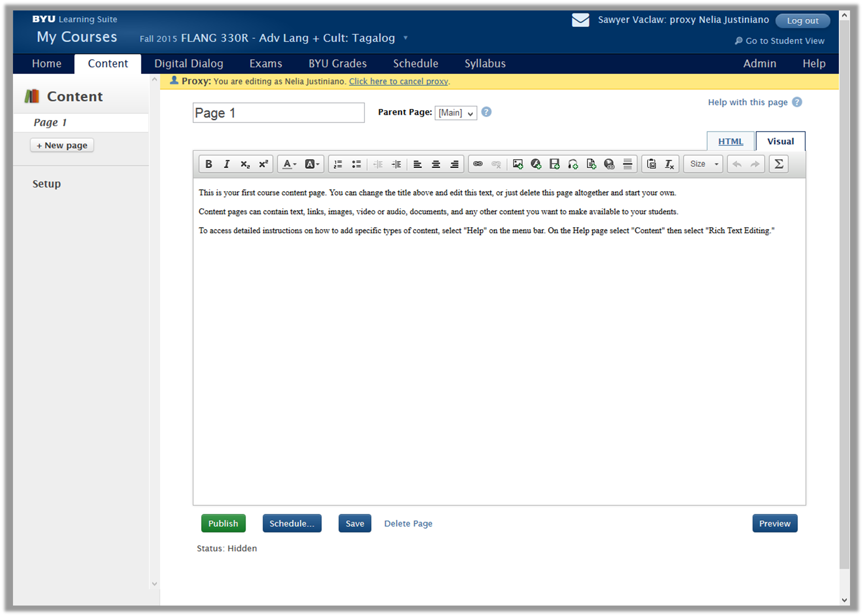The height and width of the screenshot is (616, 863).
Task: Add a new page in sidebar
Action: pyautogui.click(x=62, y=145)
